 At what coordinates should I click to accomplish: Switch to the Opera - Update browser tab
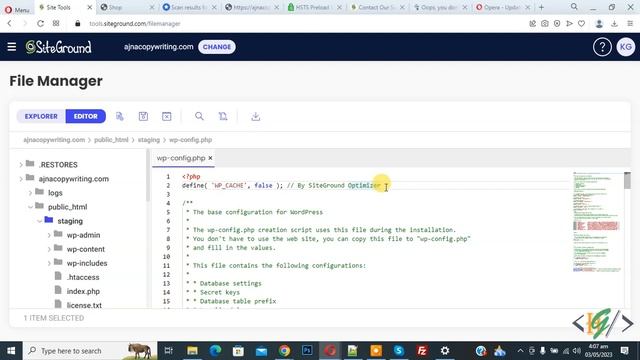[502, 7]
